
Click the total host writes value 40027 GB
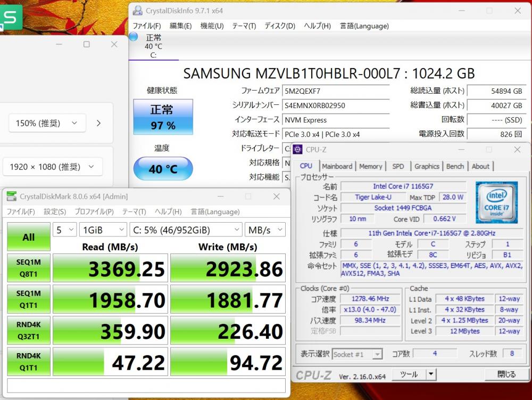496,105
